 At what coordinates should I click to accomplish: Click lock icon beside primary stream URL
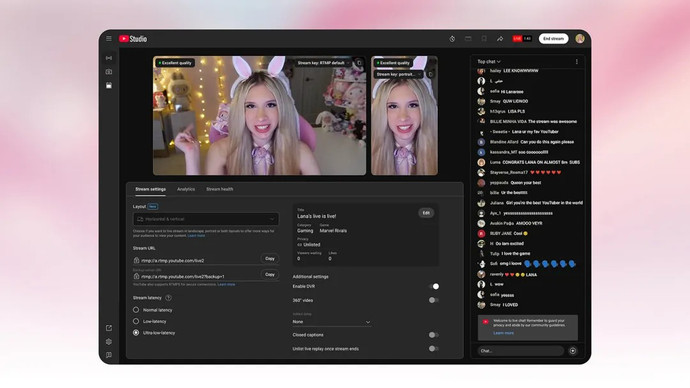[x=136, y=260]
